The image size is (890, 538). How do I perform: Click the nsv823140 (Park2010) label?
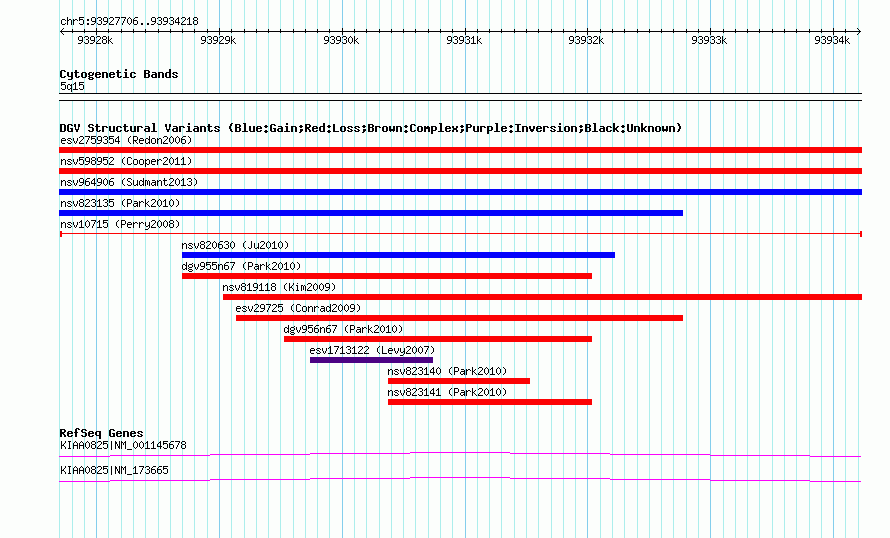(x=447, y=371)
